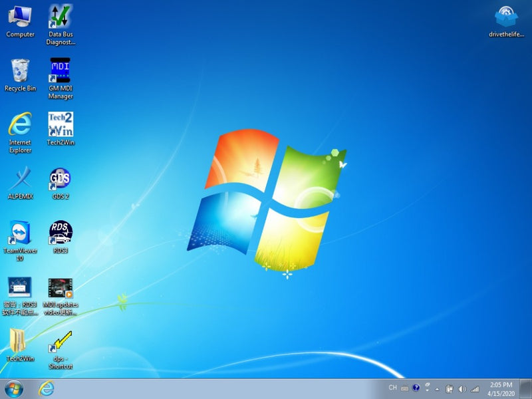Launch Tech2Win from the desktop shortcut
This screenshot has height=399, width=532.
[61, 126]
